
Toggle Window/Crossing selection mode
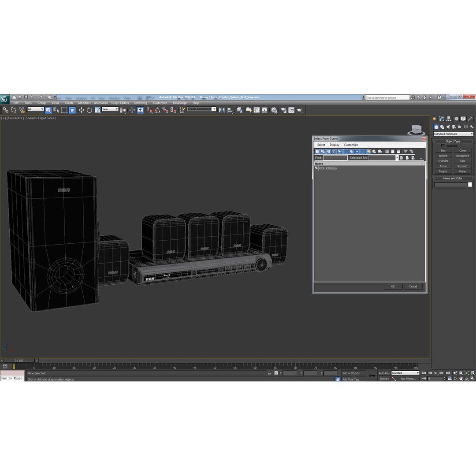point(72,110)
